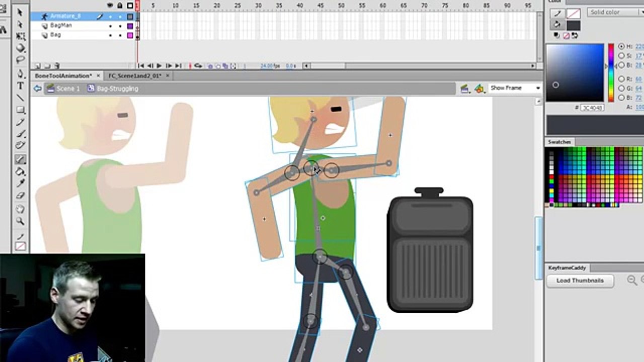
Task: Toggle Onion Skin button in timeline
Action: [x=211, y=66]
